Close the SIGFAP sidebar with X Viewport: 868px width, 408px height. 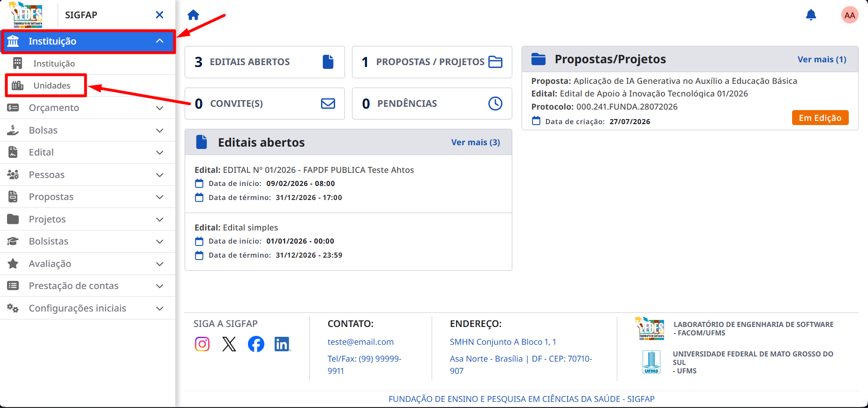coord(159,15)
